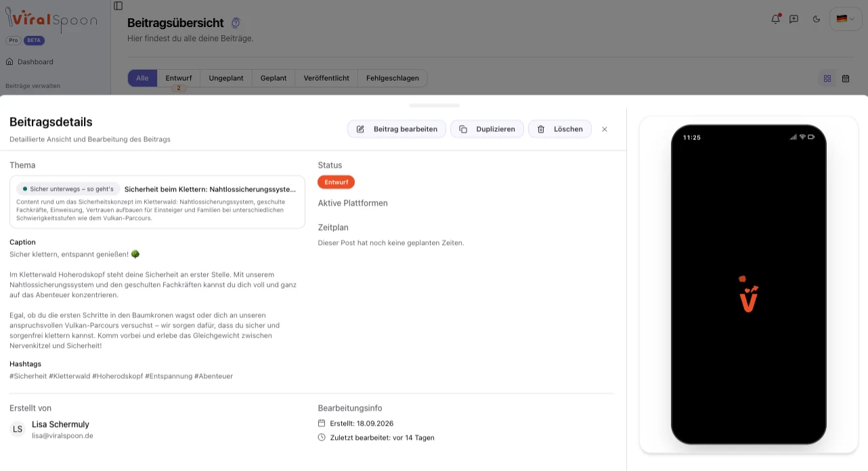This screenshot has height=471, width=868.
Task: Click lisa@viralspoon.de email
Action: point(62,436)
